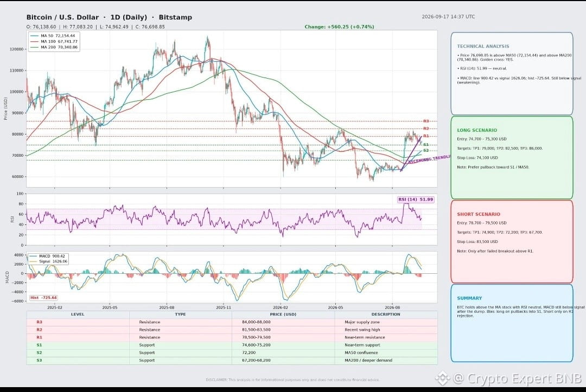
Task: Click the S3 support level row
Action: (232, 360)
